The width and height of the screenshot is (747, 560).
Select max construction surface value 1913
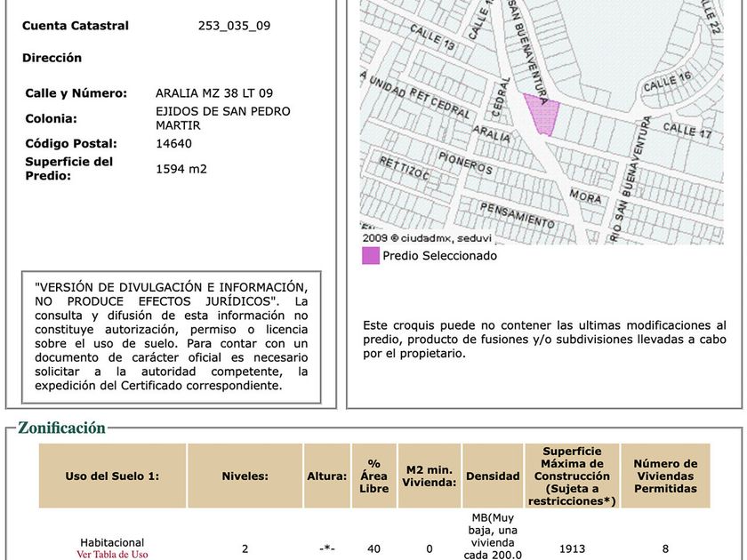click(x=572, y=548)
